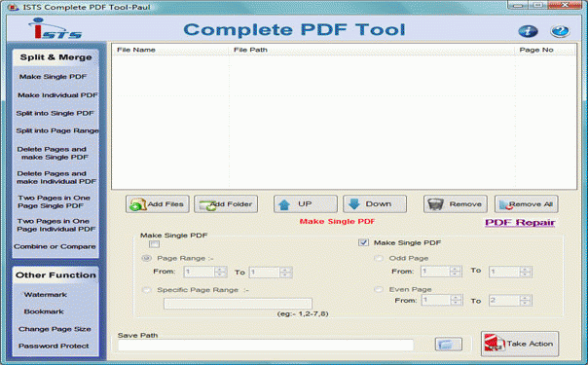
Task: Open Two Pages in One Page Single PDF
Action: (54, 201)
